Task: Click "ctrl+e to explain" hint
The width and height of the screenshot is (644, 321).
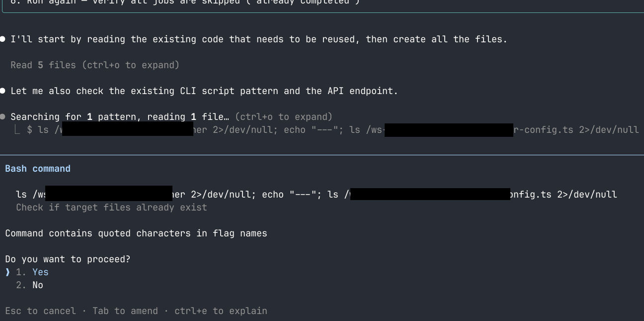Action: pos(221,311)
